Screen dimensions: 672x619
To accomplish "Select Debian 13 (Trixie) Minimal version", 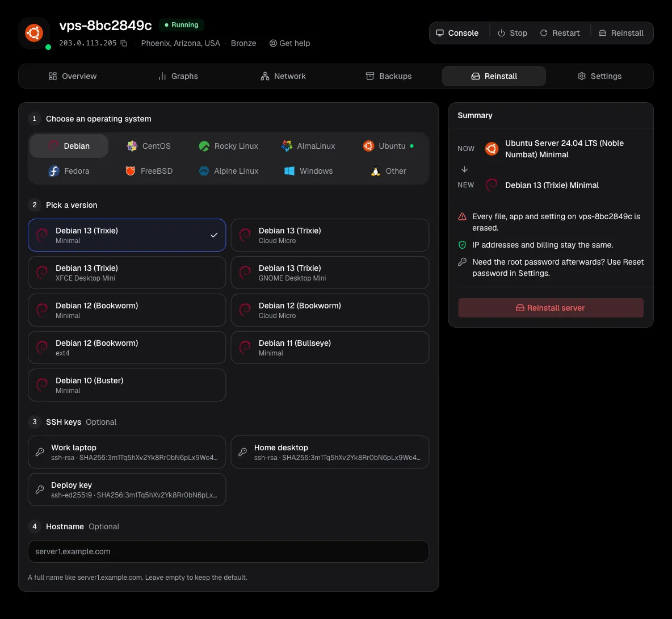I will click(127, 235).
